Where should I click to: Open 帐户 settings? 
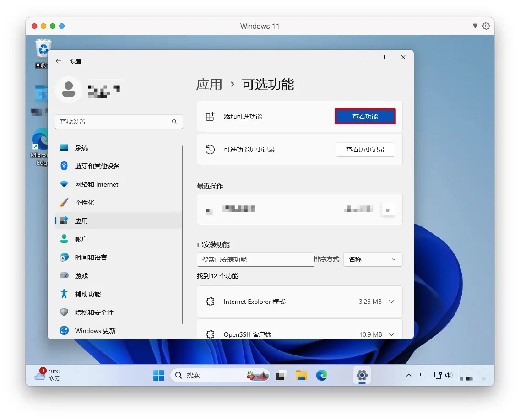pyautogui.click(x=119, y=239)
